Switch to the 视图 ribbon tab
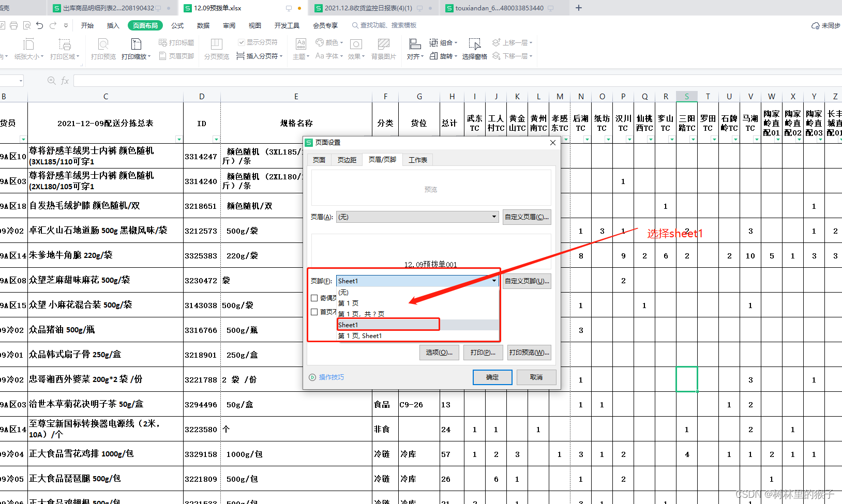Screen dimensions: 842x504 click(255, 25)
